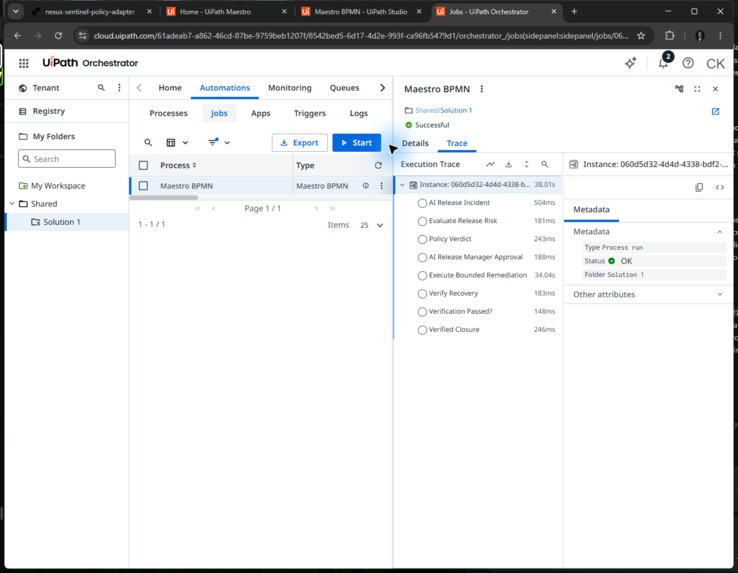Click the jobs table horizontal scrollbar
The width and height of the screenshot is (738, 573).
click(164, 198)
